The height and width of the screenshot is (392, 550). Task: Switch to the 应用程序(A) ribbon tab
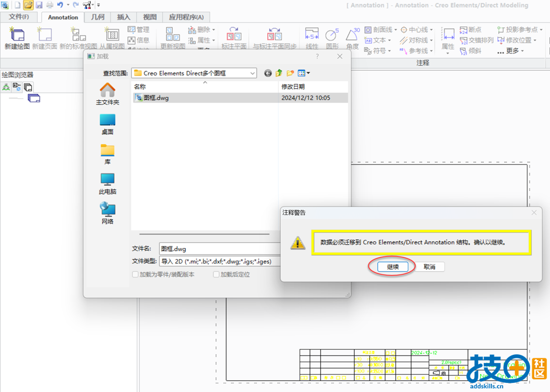tap(186, 17)
